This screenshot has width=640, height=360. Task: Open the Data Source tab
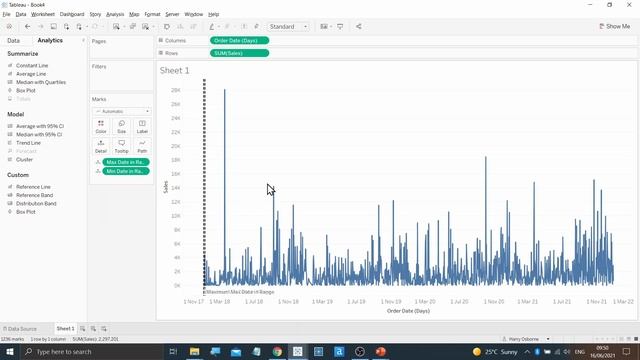[x=20, y=329]
